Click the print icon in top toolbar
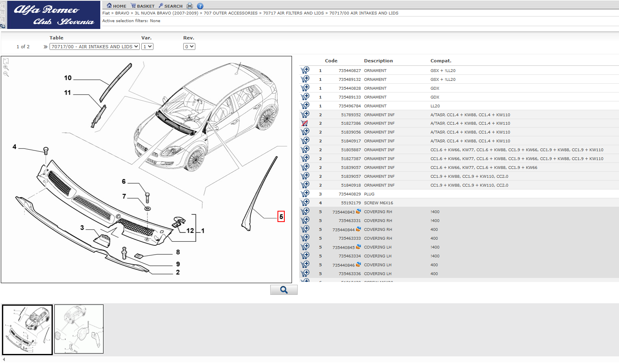 point(190,6)
